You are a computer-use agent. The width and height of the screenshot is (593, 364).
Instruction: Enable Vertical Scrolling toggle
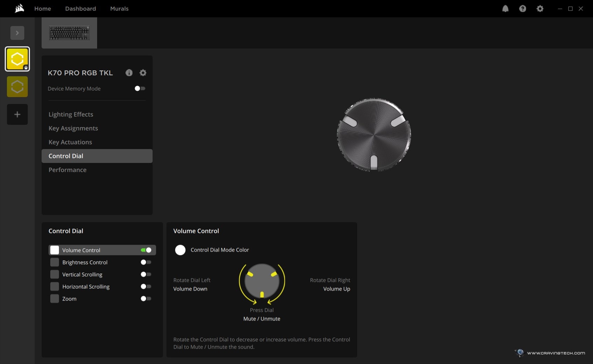tap(146, 274)
